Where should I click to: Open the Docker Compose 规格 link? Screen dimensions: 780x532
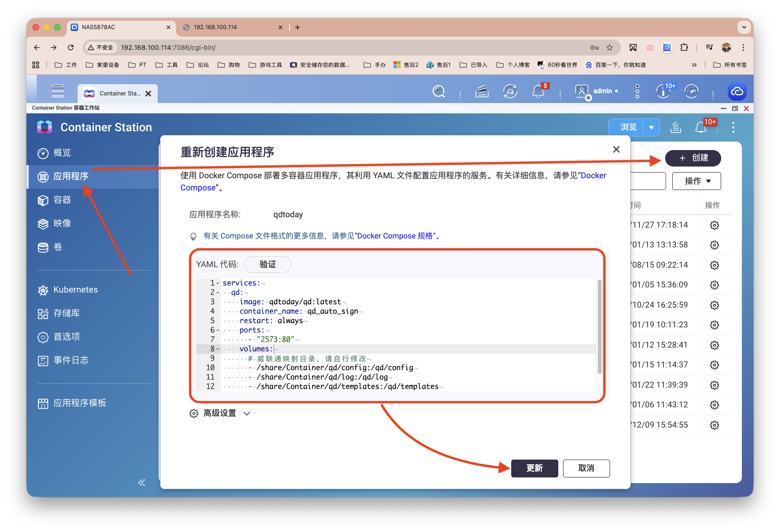(x=397, y=236)
